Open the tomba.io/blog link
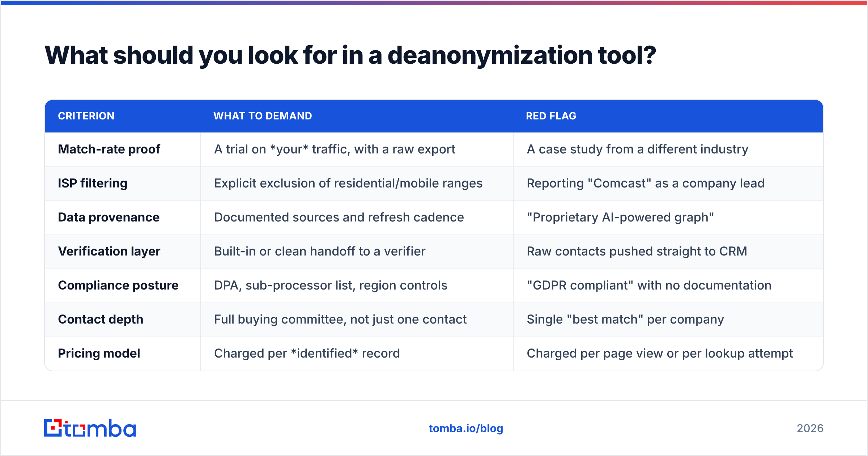The width and height of the screenshot is (868, 456). point(466,428)
